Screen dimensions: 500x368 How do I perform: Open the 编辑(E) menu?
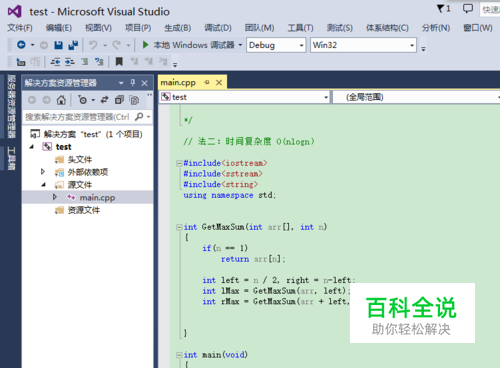[59, 28]
